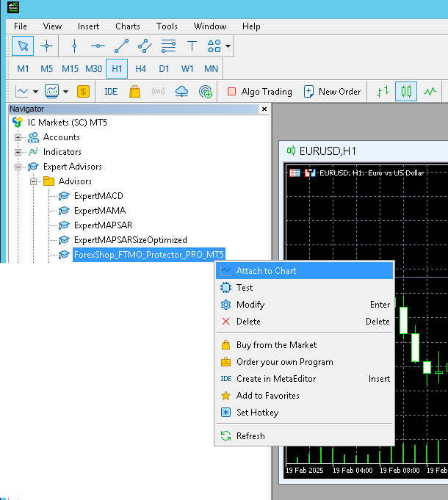Switch to line chart view
The image size is (448, 500).
click(x=430, y=92)
